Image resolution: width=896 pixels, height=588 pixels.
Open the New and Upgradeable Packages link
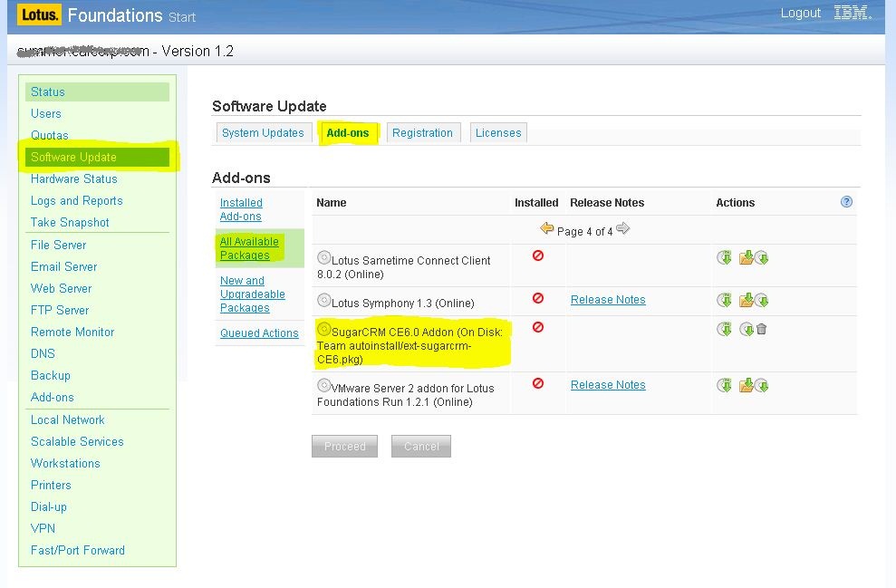pos(253,294)
